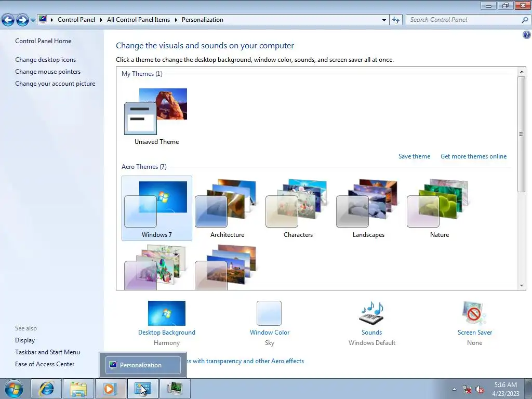Apply the Characters theme
532x399 pixels.
tap(298, 208)
